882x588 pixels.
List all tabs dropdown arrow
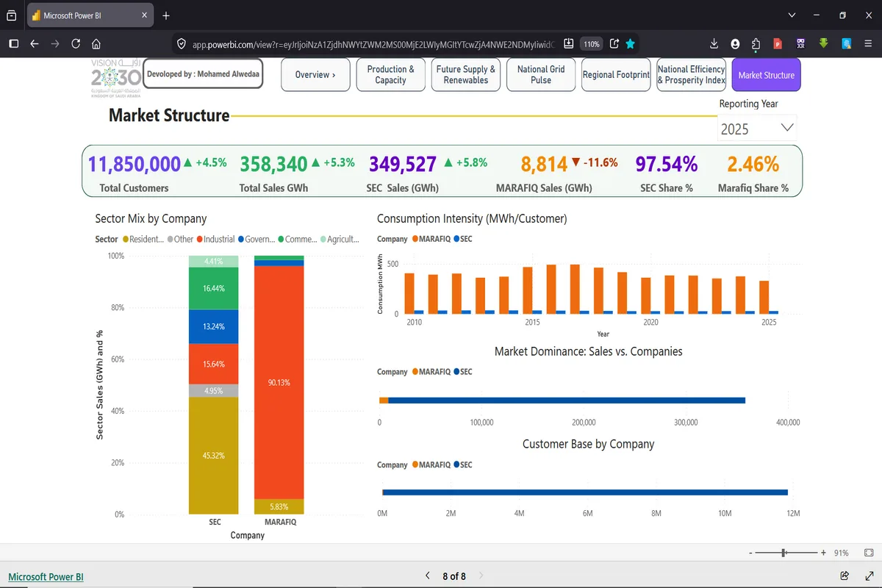pos(792,15)
